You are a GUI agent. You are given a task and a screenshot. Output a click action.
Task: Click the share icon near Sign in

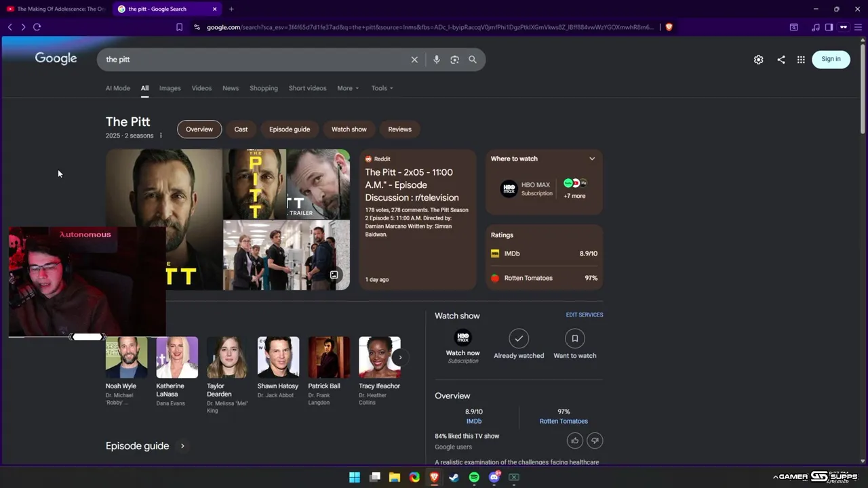tap(781, 60)
